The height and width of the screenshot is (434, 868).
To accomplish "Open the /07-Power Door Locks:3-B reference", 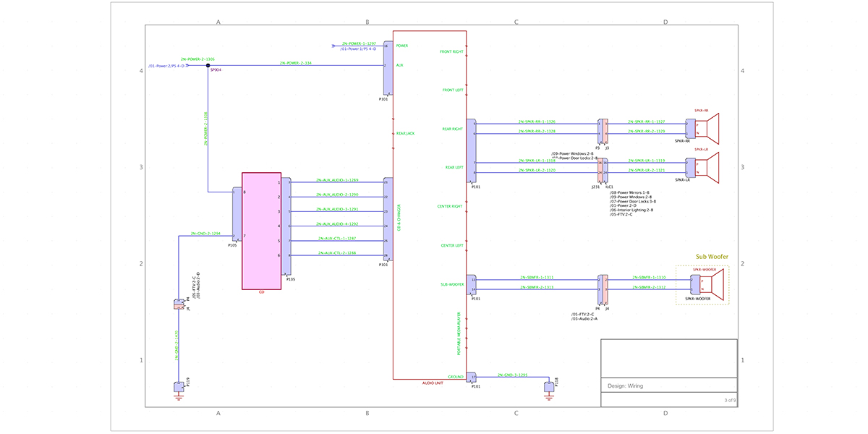I will [x=634, y=201].
